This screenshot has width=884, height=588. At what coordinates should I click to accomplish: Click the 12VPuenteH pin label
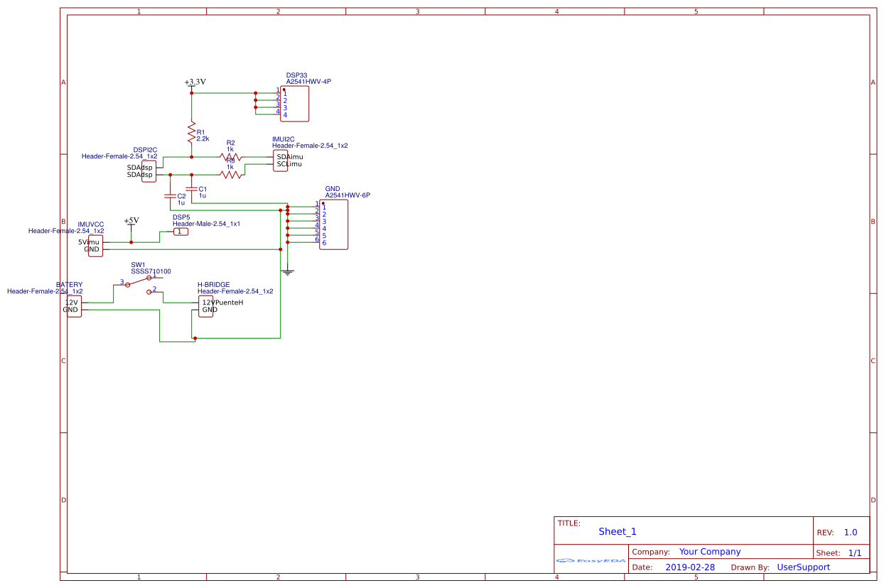223,303
